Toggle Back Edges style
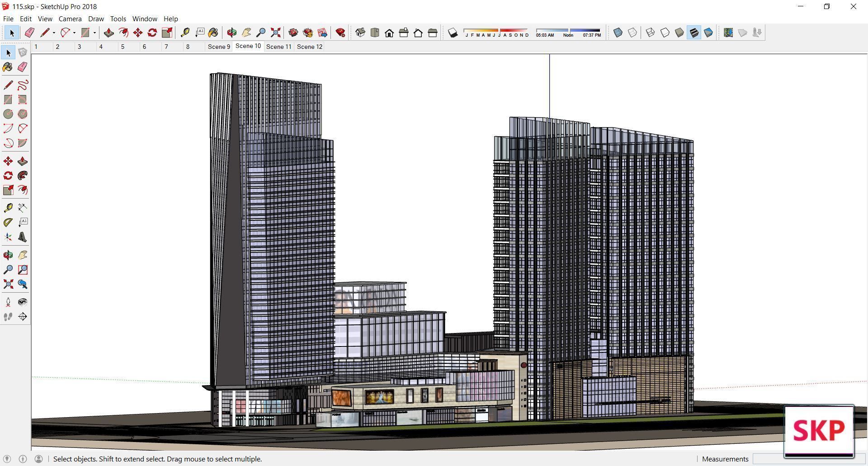Image resolution: width=868 pixels, height=466 pixels. pos(632,33)
